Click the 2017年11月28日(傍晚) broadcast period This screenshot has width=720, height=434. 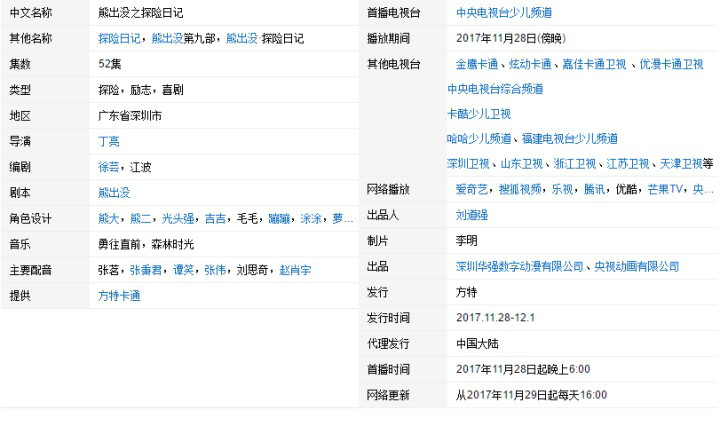(511, 39)
